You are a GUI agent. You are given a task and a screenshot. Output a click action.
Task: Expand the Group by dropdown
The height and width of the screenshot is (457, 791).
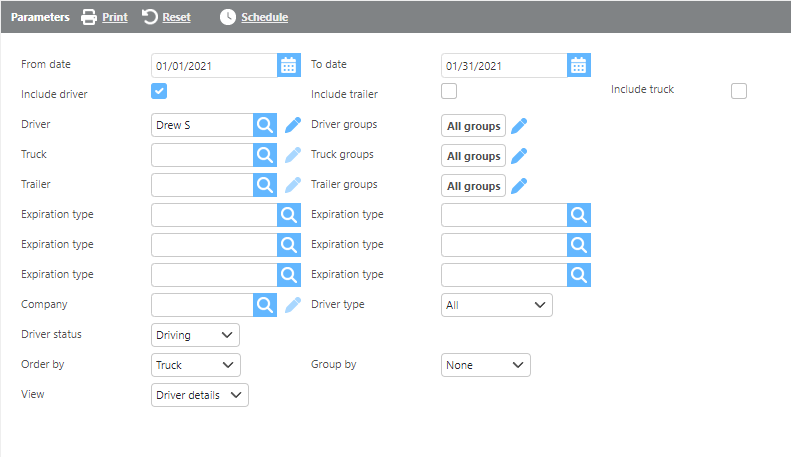click(x=485, y=365)
